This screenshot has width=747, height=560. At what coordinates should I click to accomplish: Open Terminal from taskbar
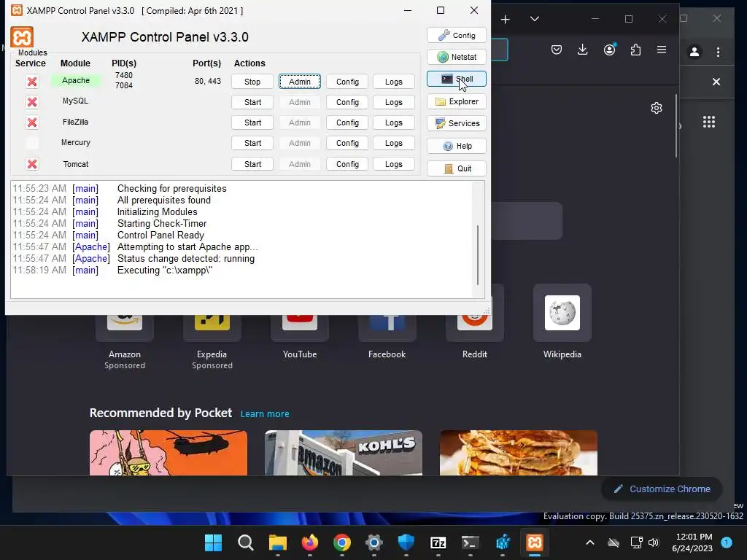click(471, 542)
